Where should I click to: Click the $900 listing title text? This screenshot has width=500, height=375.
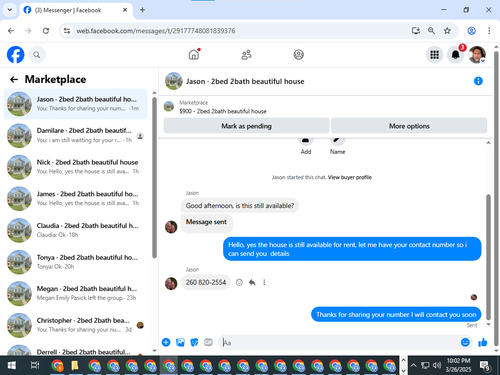pos(223,111)
